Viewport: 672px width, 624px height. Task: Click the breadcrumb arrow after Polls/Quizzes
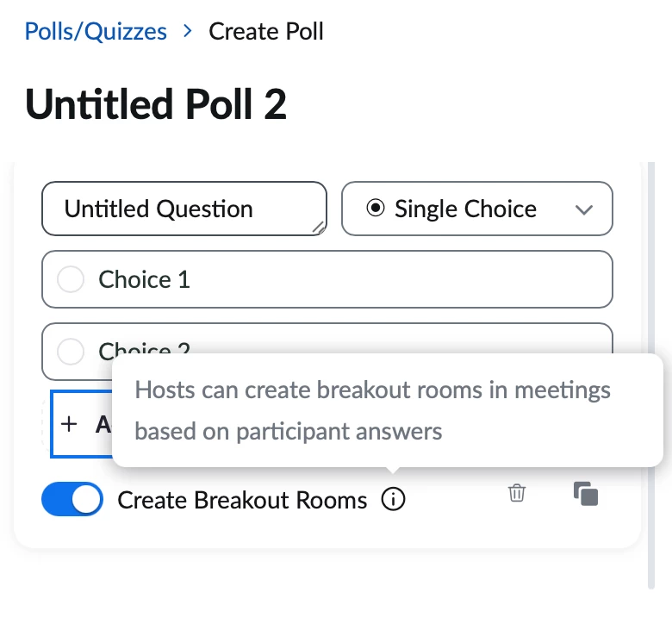point(188,32)
